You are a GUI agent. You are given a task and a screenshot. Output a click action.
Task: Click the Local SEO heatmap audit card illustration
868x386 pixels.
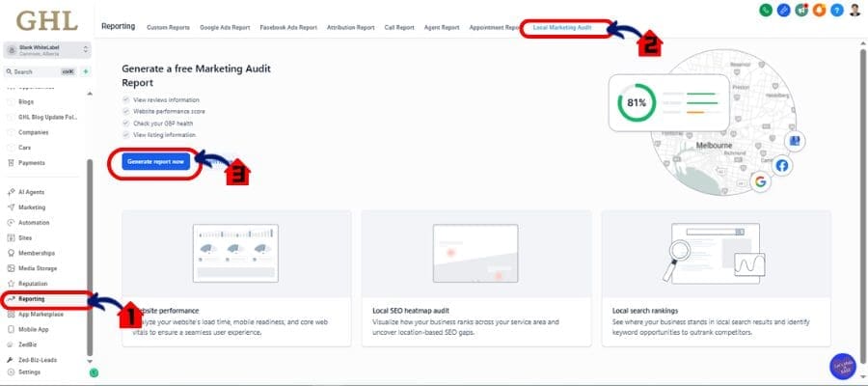click(476, 254)
